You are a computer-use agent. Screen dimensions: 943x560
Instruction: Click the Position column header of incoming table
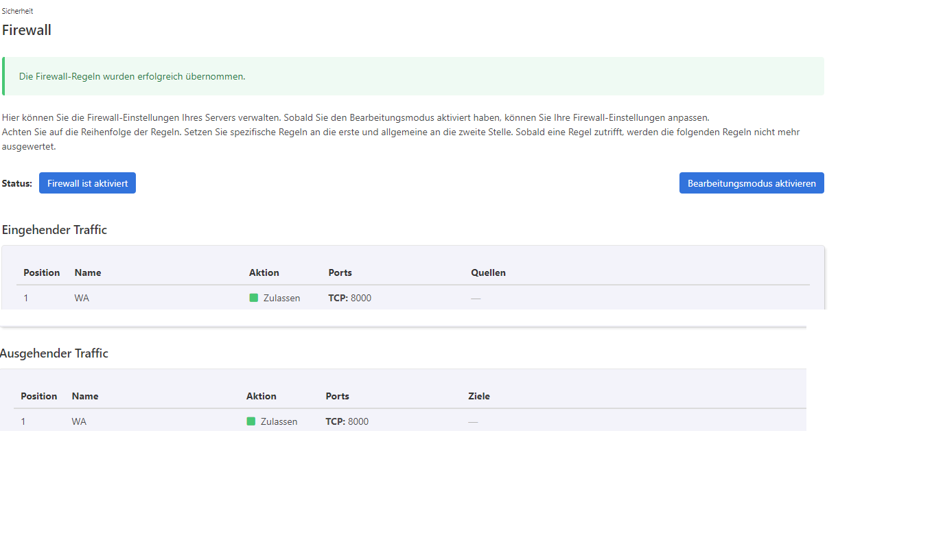click(41, 272)
